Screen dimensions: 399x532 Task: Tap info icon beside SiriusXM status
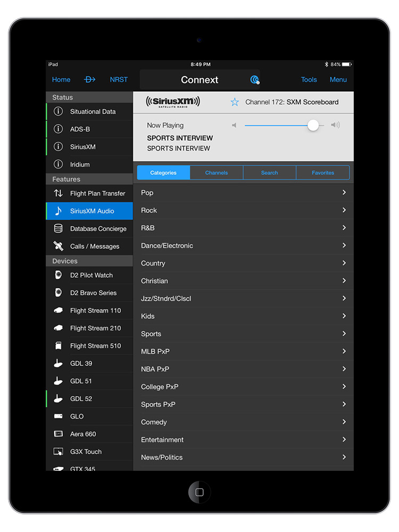59,147
